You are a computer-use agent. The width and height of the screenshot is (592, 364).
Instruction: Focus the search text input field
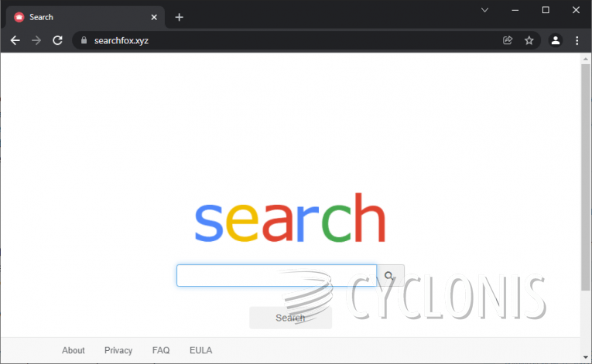click(276, 276)
